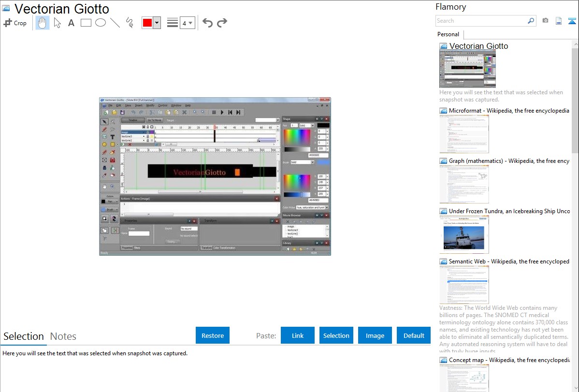Click the Default paste button

coord(414,335)
